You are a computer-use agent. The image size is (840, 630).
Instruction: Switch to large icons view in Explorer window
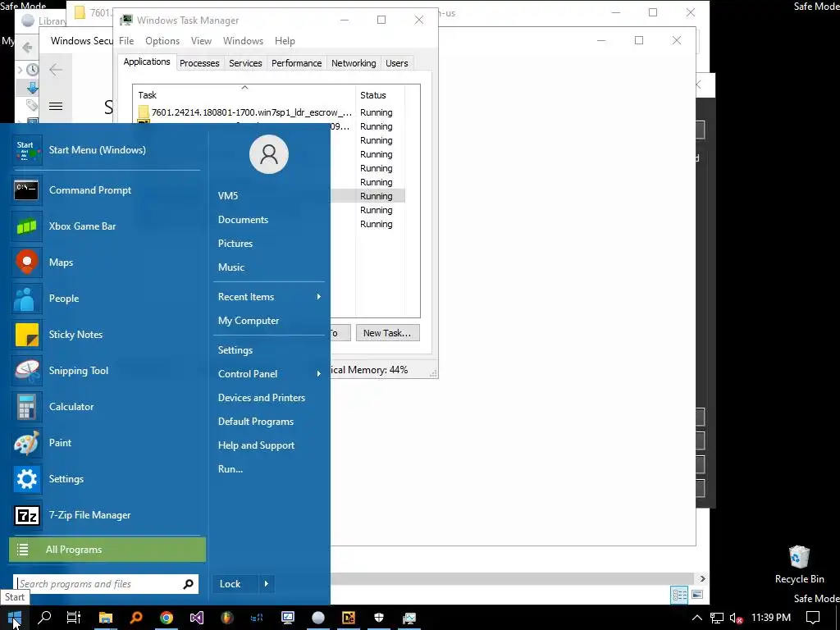697,595
